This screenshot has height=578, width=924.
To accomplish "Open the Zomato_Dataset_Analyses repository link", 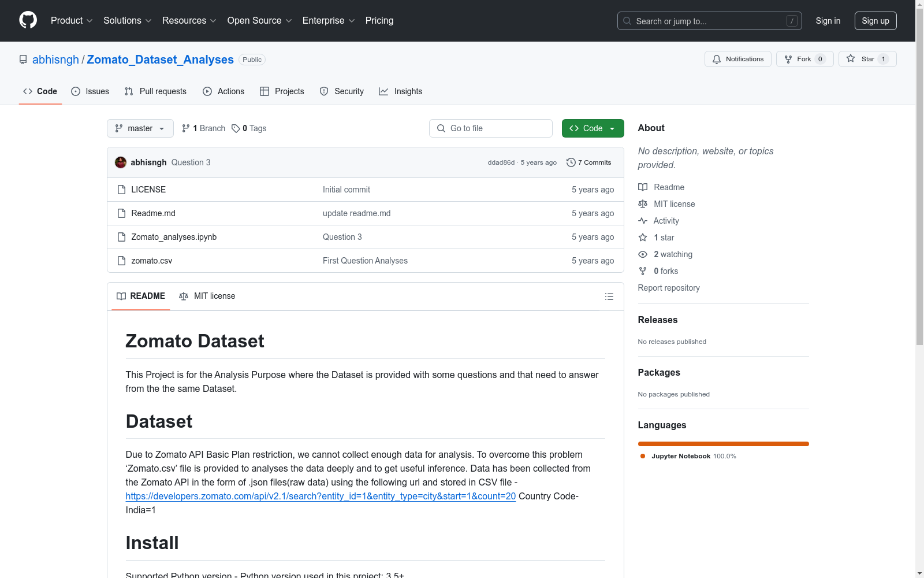I will [160, 60].
